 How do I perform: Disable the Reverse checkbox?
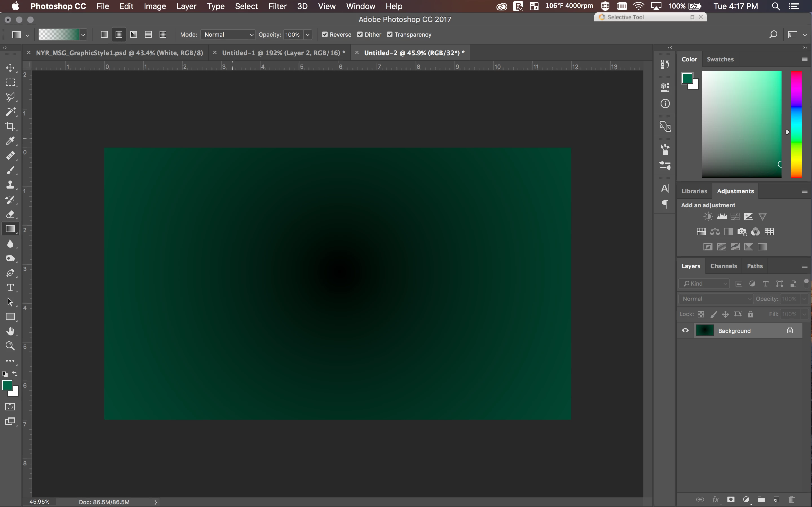click(x=325, y=35)
